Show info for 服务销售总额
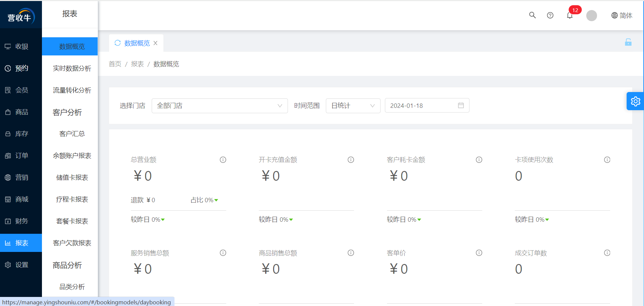Screen dimensions: 644x306 (223, 253)
